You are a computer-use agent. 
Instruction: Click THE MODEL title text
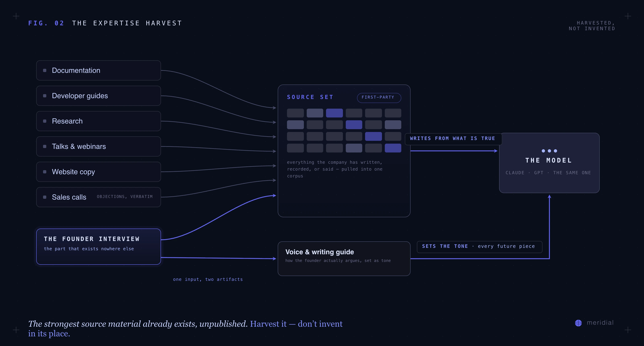pos(549,160)
